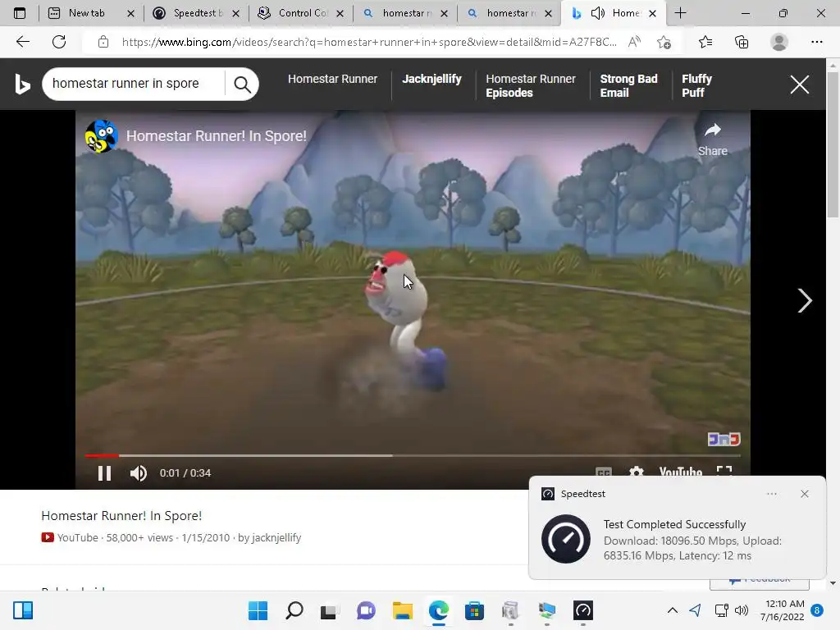
Task: Add this page to favorites star
Action: click(x=664, y=42)
